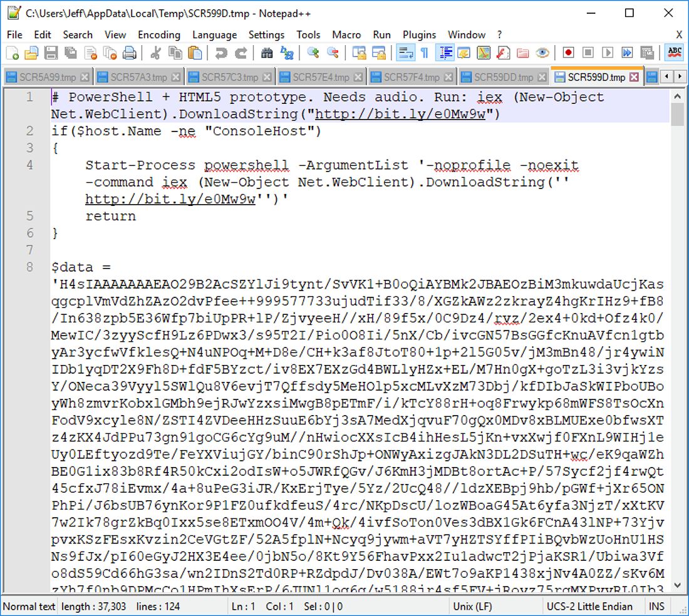Paste from clipboard with the Paste icon
This screenshot has width=689, height=616.
195,53
